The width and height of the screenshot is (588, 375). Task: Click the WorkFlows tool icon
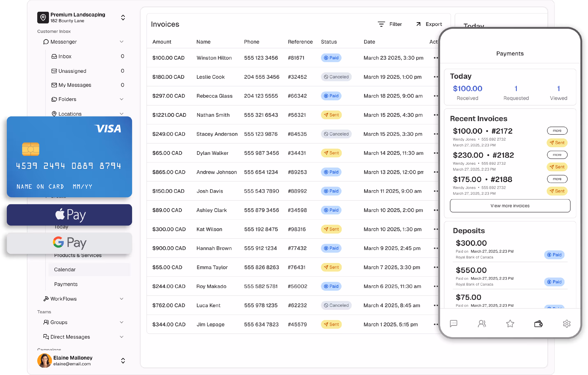click(46, 299)
